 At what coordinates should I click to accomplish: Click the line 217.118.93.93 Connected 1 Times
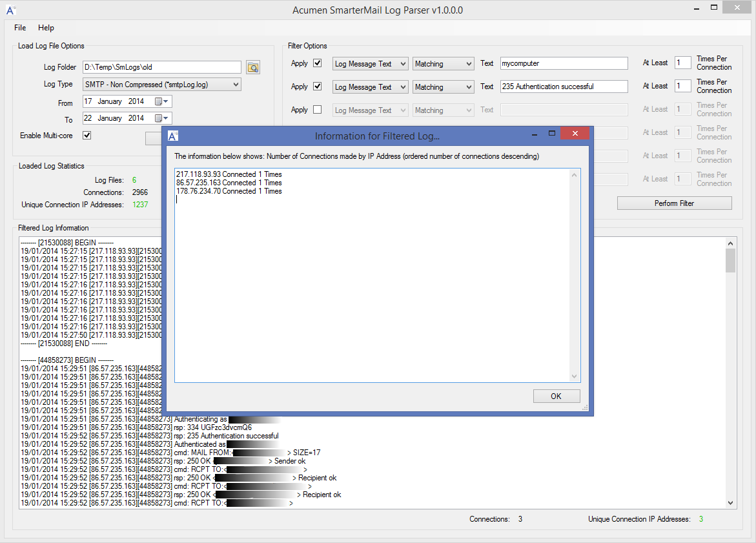click(x=229, y=174)
